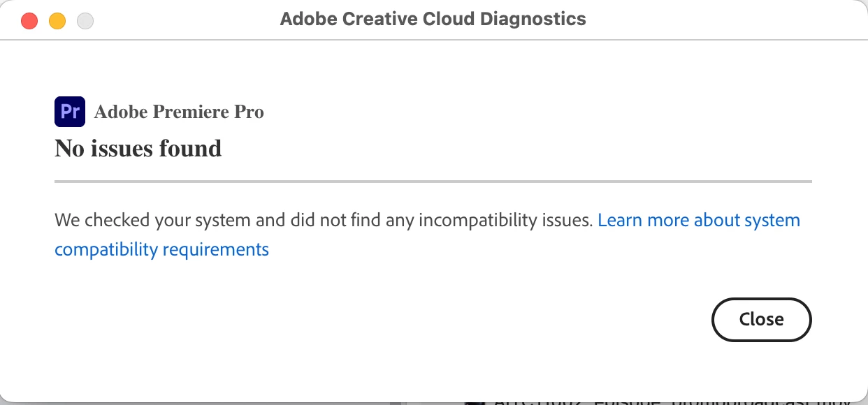Click the word 'Diagnostics' in the title bar
Screen dimensions: 868x405
pyautogui.click(x=533, y=19)
